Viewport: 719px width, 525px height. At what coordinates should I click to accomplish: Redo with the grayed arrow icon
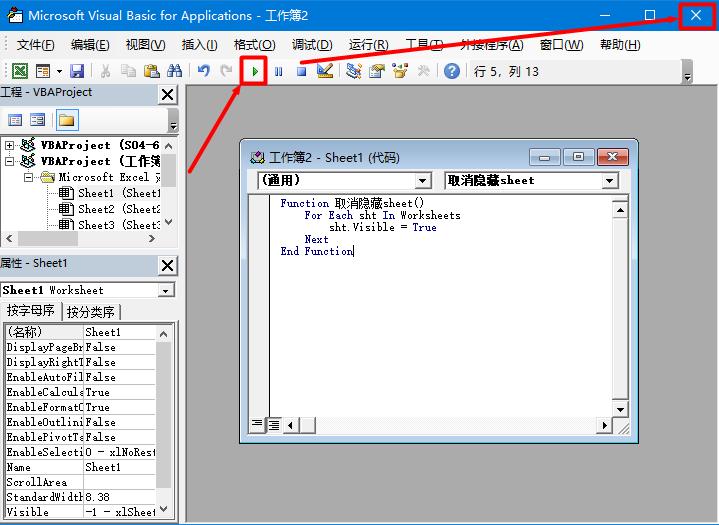[x=226, y=71]
